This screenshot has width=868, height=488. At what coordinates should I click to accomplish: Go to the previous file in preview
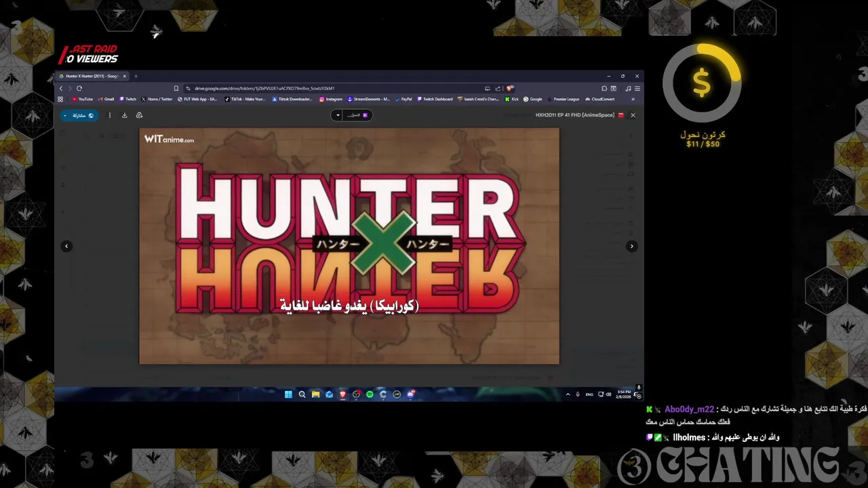(x=66, y=246)
